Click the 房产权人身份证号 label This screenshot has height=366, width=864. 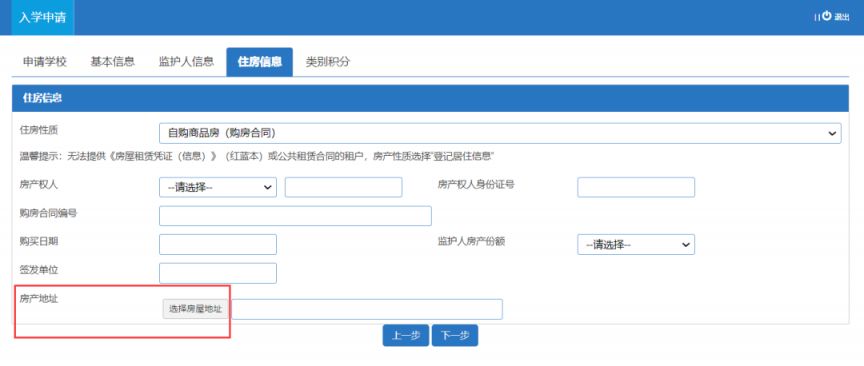click(x=476, y=185)
